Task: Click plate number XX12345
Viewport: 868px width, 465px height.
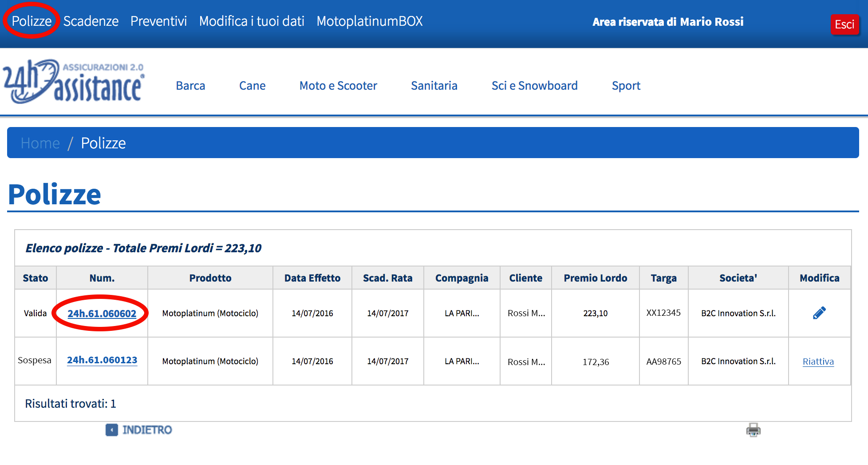Action: coord(663,313)
